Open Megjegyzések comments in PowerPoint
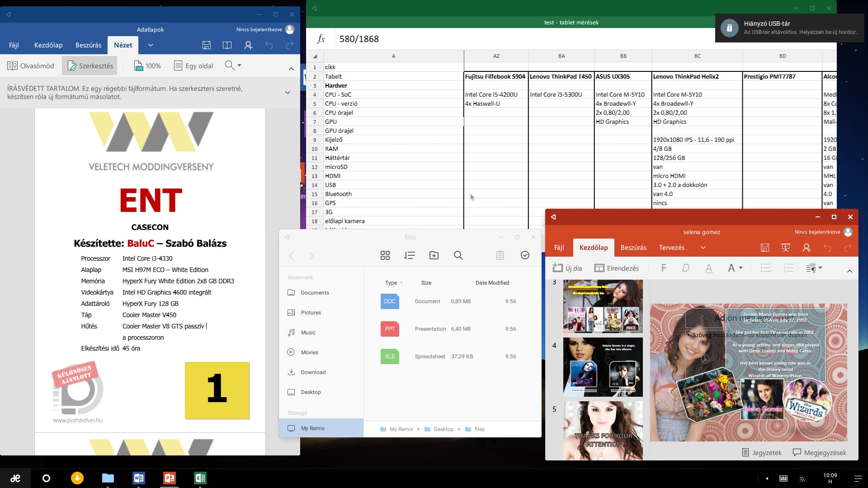 (x=820, y=452)
